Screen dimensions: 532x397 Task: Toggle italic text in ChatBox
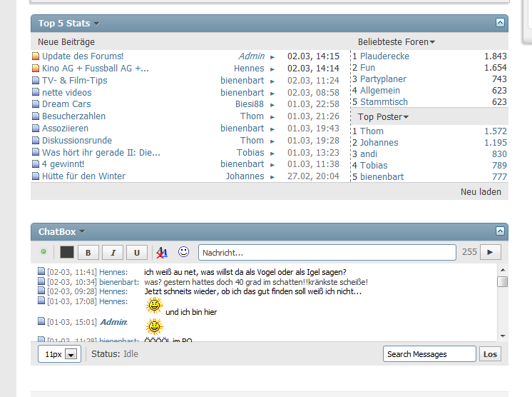pyautogui.click(x=112, y=252)
